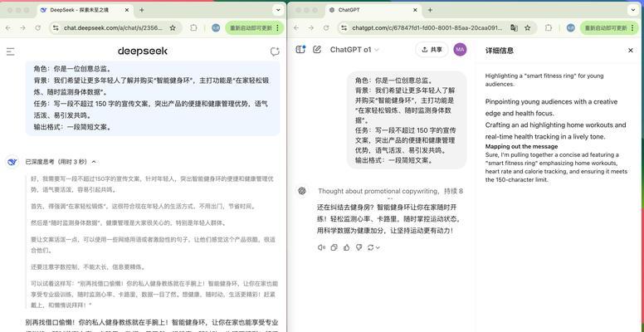Click the deepseek logo heading
644x332 pixels.
pos(143,51)
